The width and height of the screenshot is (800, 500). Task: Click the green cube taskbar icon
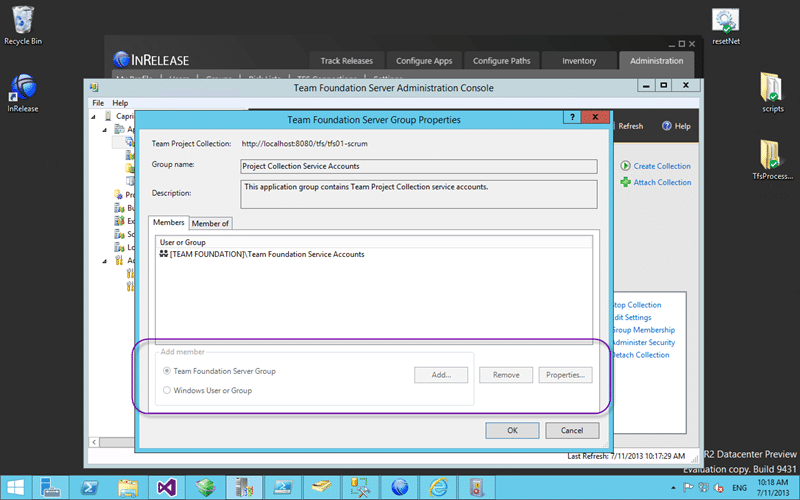[x=206, y=488]
